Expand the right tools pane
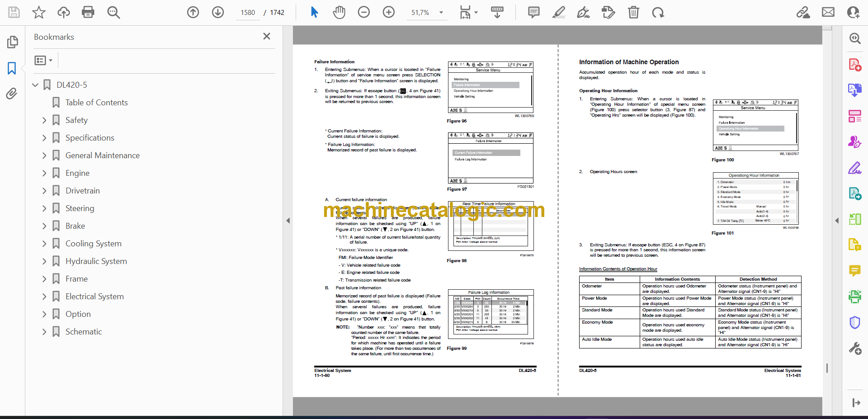This screenshot has height=419, width=868. pos(856,403)
